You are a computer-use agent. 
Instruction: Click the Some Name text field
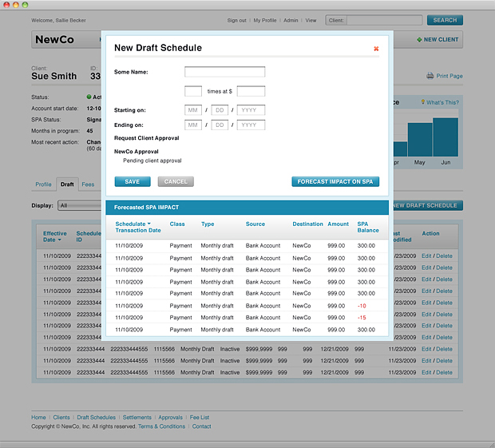tap(224, 72)
